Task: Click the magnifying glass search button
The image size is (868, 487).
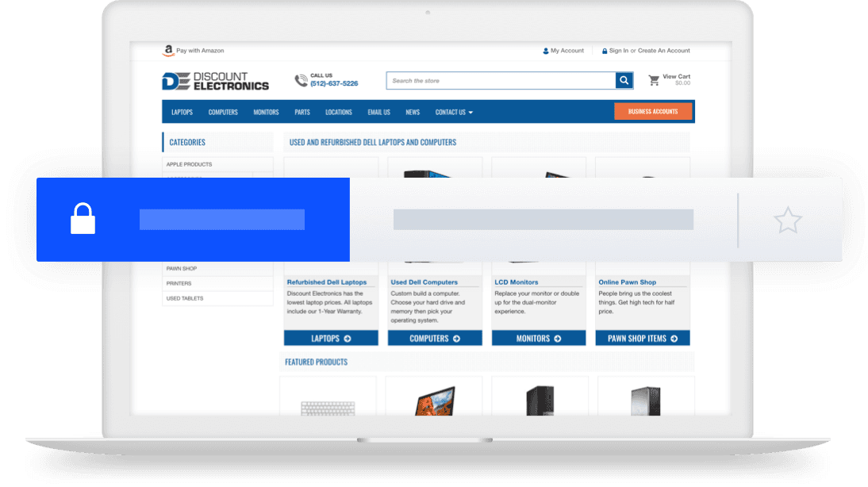Action: (x=624, y=81)
